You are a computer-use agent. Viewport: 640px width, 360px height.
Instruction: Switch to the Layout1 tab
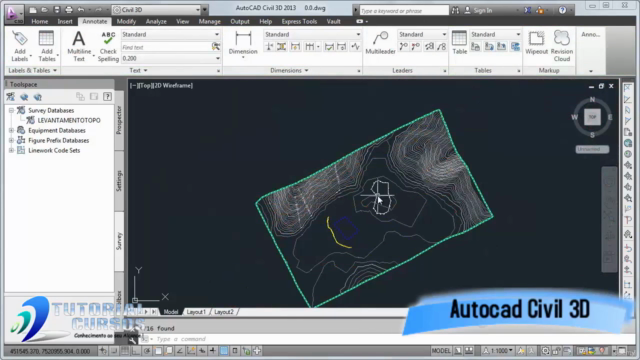tap(196, 312)
